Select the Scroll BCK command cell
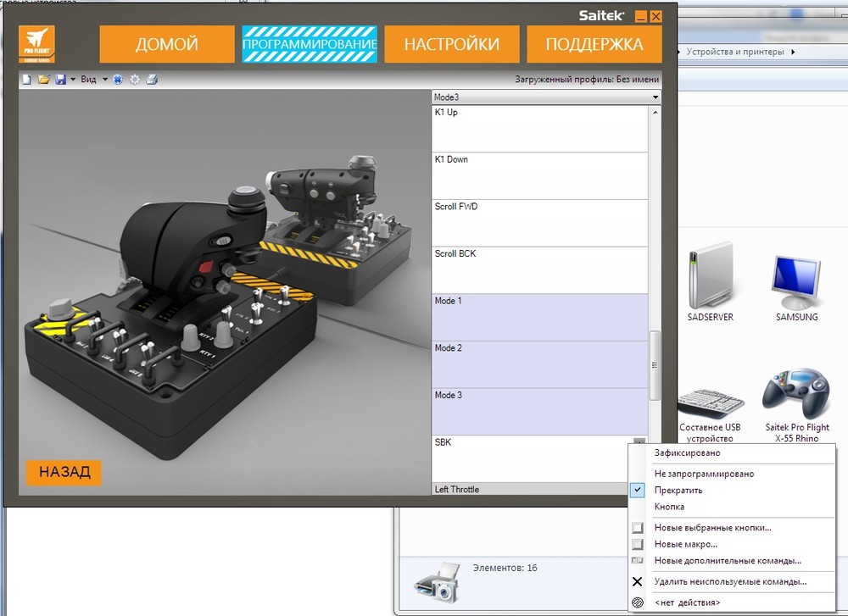The height and width of the screenshot is (616, 848). (539, 270)
